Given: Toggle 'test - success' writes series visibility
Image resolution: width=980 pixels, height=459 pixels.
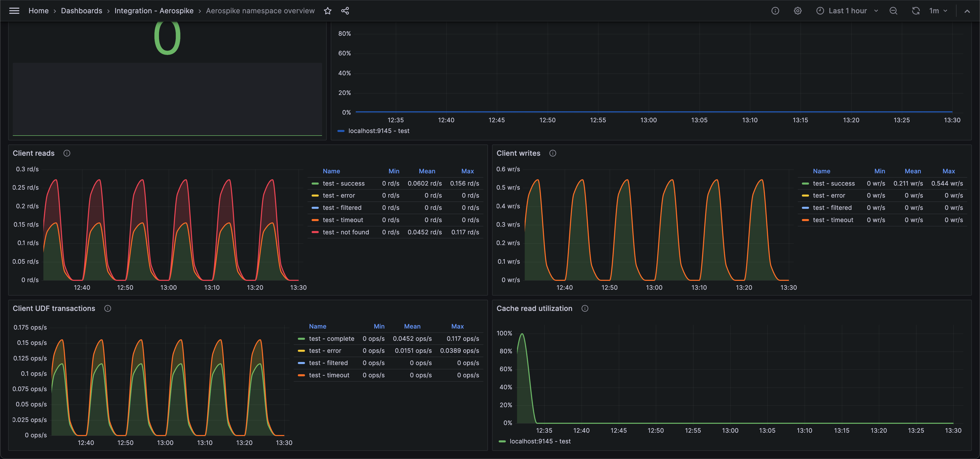Looking at the screenshot, I should point(834,184).
